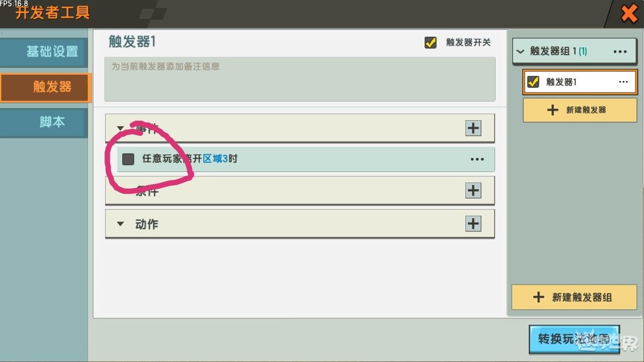This screenshot has width=644, height=362.
Task: Toggle the 触发器开关 checkbox
Action: click(x=431, y=43)
